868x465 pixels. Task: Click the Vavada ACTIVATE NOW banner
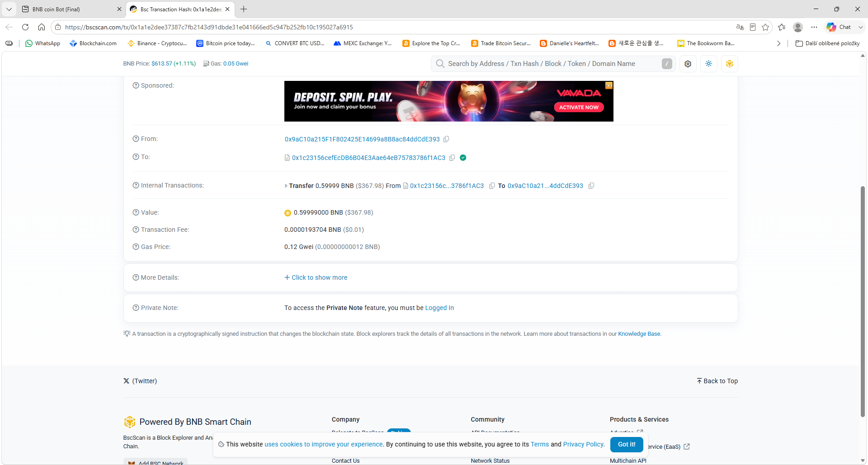[x=579, y=107]
